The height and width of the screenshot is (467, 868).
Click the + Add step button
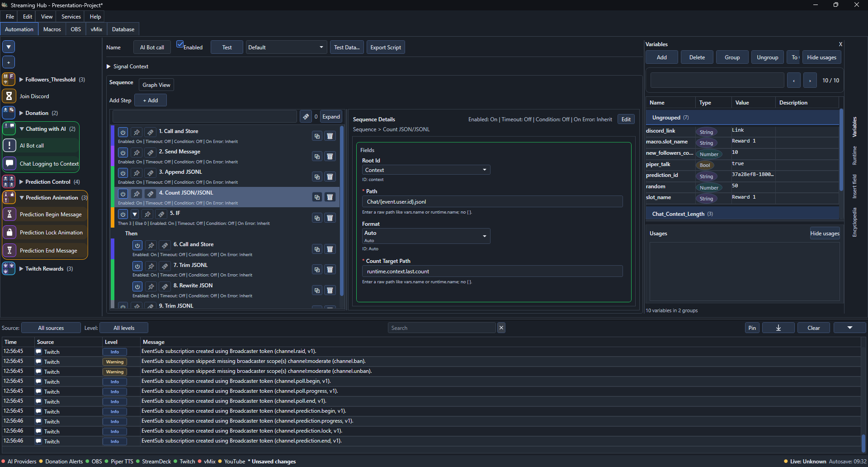[x=151, y=100]
